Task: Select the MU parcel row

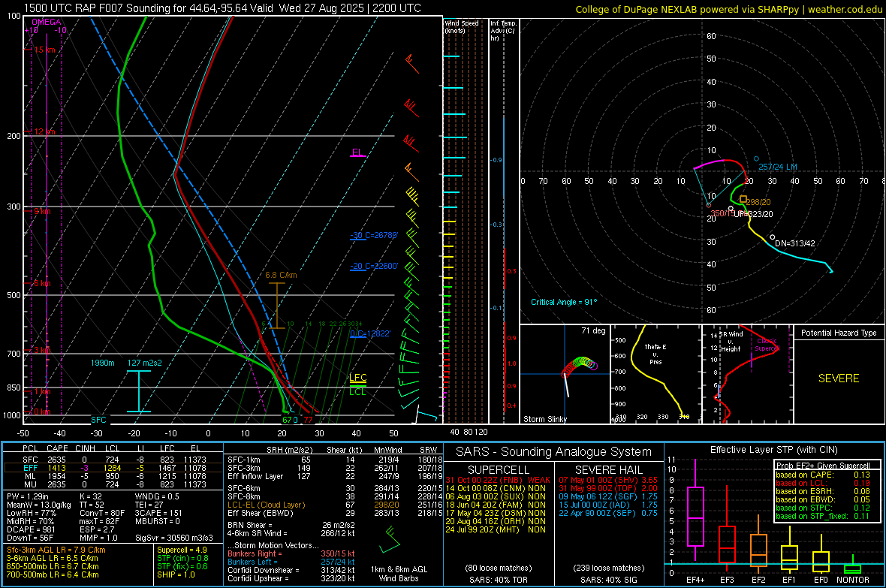Action: tap(113, 484)
